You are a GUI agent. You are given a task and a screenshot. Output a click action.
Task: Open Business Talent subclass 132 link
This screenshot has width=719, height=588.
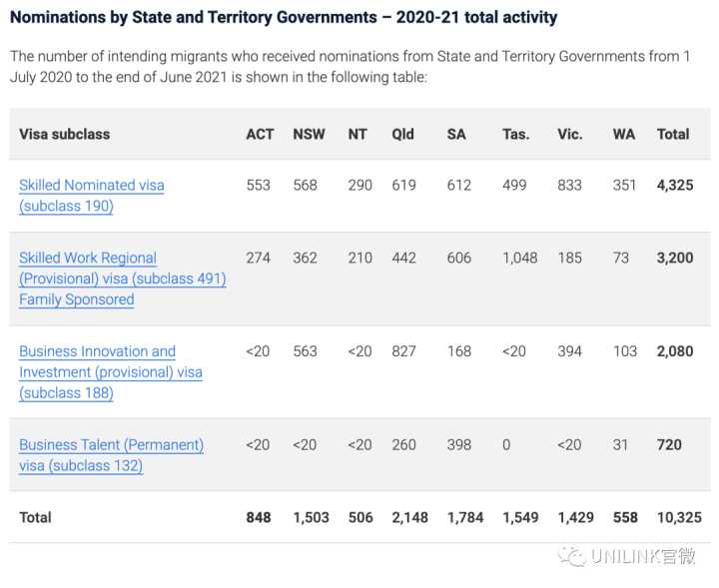pos(112,455)
